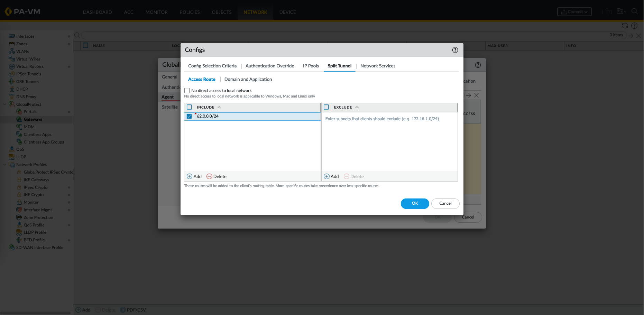Click the refresh icon at top right

pos(625,26)
